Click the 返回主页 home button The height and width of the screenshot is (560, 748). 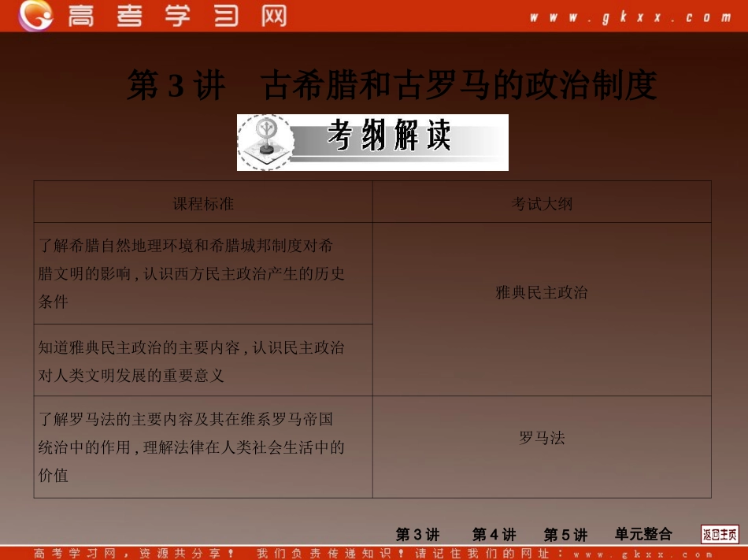click(720, 534)
